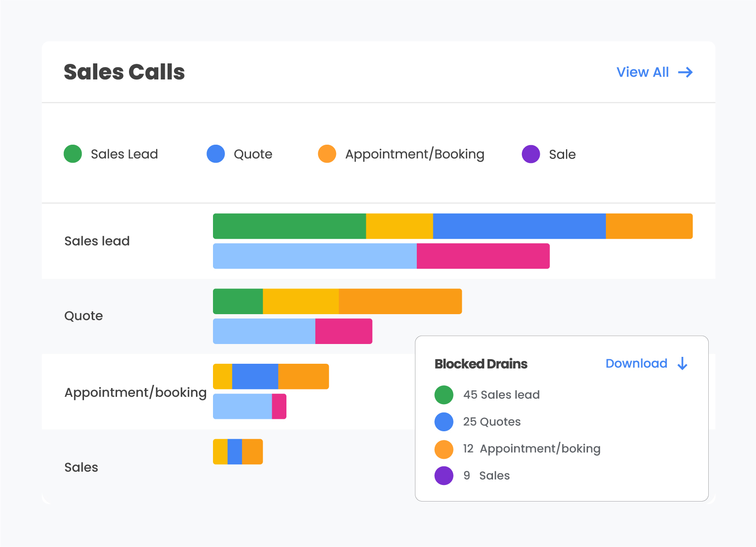This screenshot has width=756, height=547.
Task: Click the purple dot beside 9 Sales
Action: coord(444,475)
